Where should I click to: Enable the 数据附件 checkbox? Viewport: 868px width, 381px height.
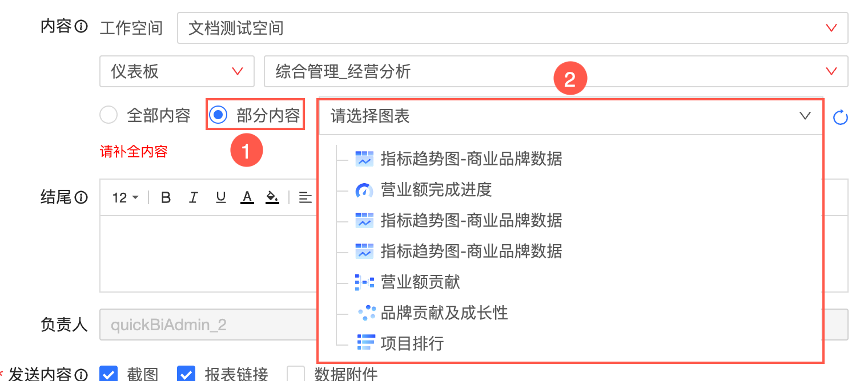pyautogui.click(x=296, y=374)
